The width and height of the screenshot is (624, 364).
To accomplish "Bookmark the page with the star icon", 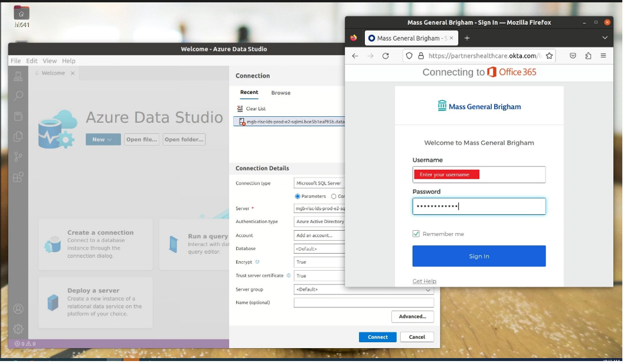I will pyautogui.click(x=549, y=56).
